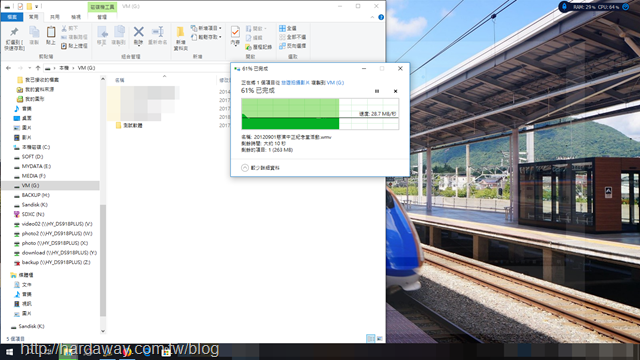Click the red X Delete icon
Screen dimensions: 640x360
click(x=139, y=31)
